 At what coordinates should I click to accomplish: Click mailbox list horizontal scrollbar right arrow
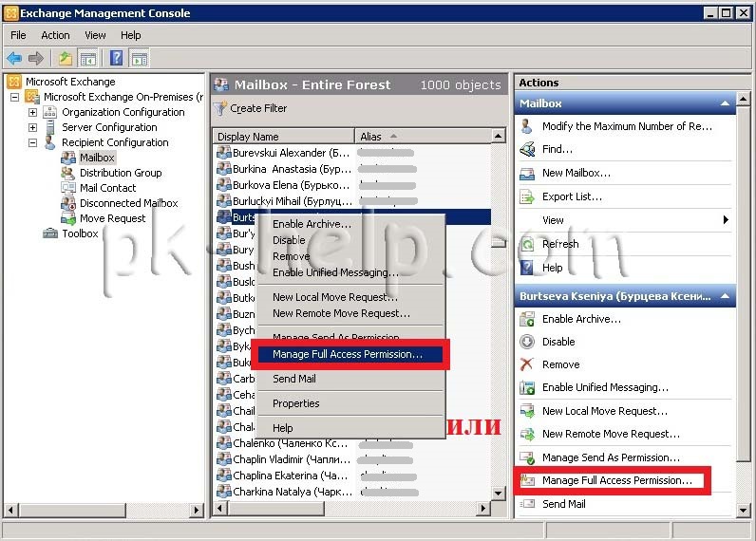(483, 508)
